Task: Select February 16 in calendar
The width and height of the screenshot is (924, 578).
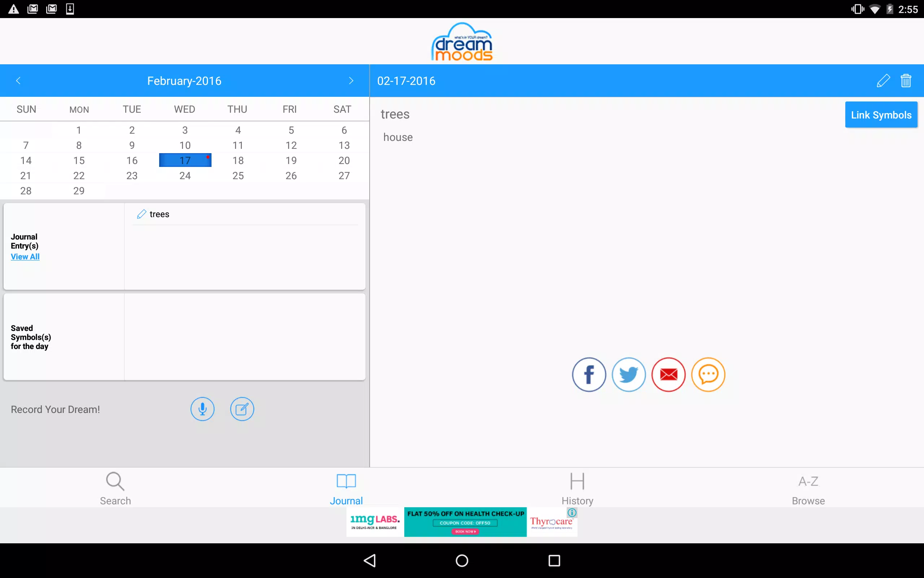Action: point(132,160)
